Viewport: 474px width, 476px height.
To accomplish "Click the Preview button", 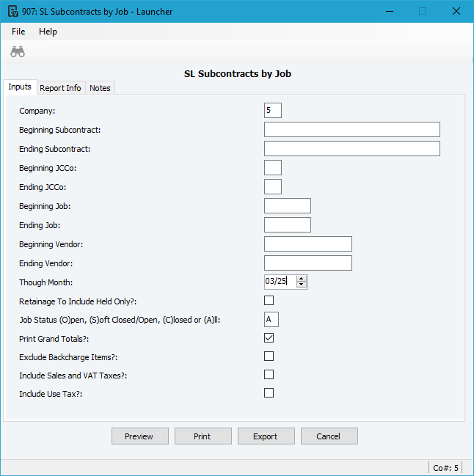I will [140, 436].
